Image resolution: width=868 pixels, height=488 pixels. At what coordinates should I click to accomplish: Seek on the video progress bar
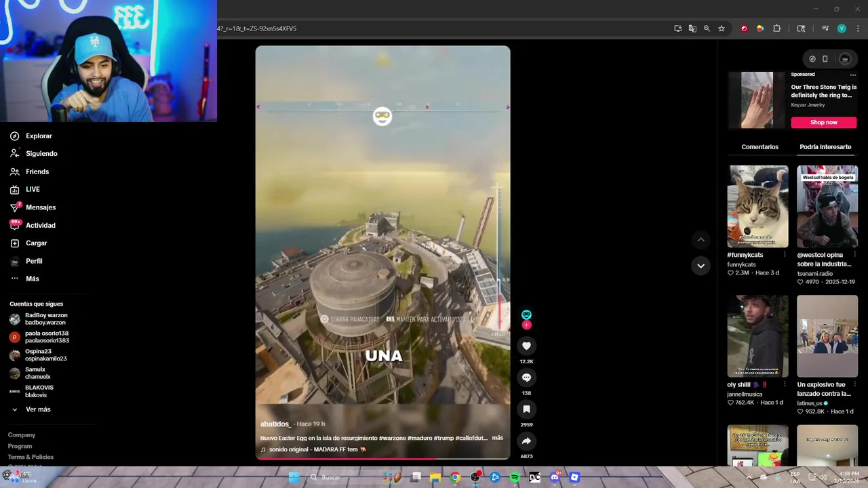(x=382, y=459)
